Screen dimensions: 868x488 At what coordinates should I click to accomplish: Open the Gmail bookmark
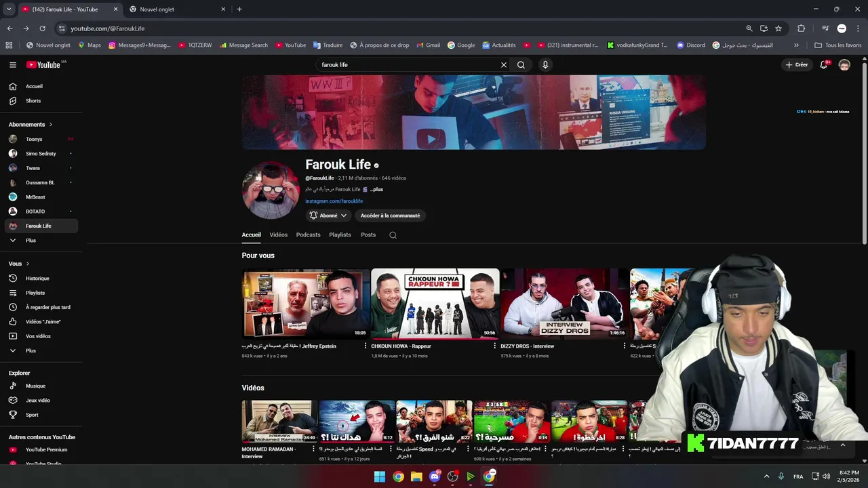pos(427,45)
